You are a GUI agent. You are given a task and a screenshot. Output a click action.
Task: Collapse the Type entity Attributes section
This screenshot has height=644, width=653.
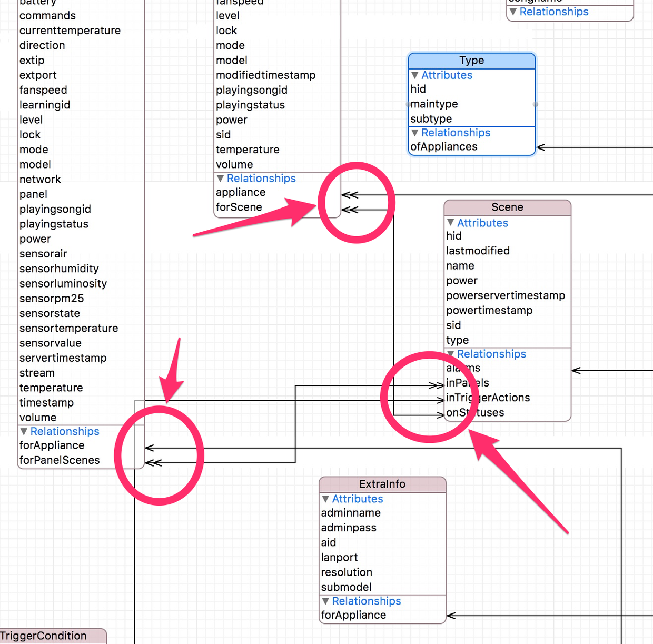click(x=415, y=75)
